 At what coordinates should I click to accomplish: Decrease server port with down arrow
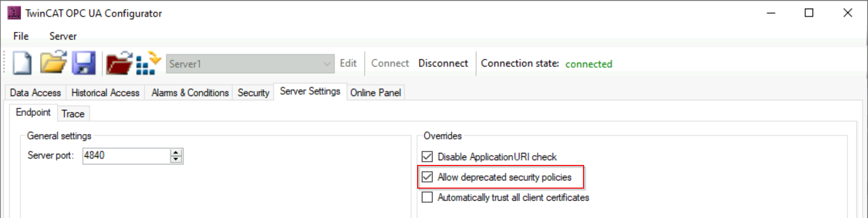(176, 159)
